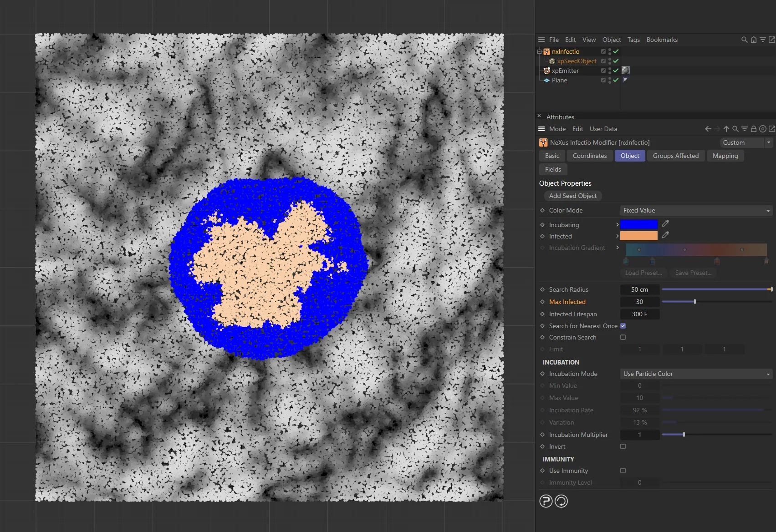Enable the Use Immunity checkbox
The height and width of the screenshot is (532, 776).
click(x=623, y=471)
